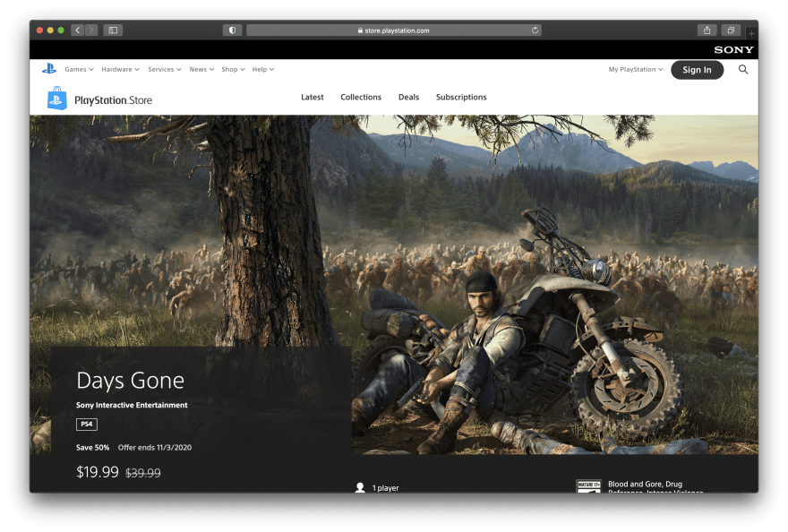Expand the Hardware dropdown menu
Screen dimensions: 788x532
[x=120, y=69]
